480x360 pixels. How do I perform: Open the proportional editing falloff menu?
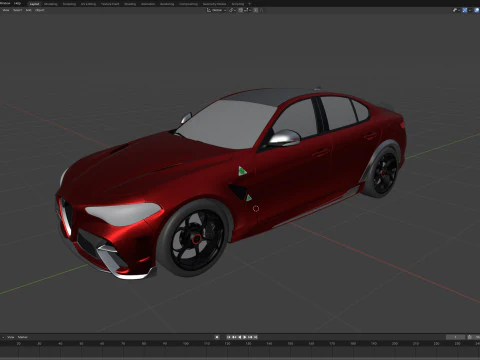(261, 10)
